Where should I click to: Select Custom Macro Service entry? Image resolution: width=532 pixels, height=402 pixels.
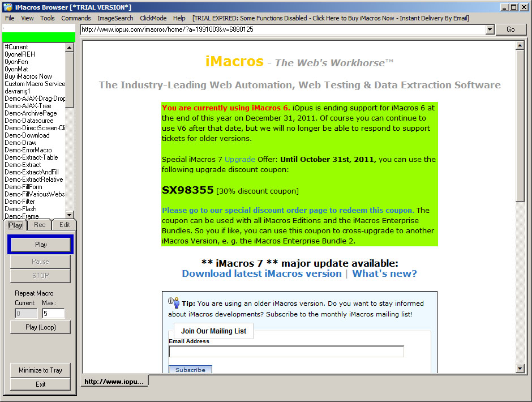tap(35, 84)
